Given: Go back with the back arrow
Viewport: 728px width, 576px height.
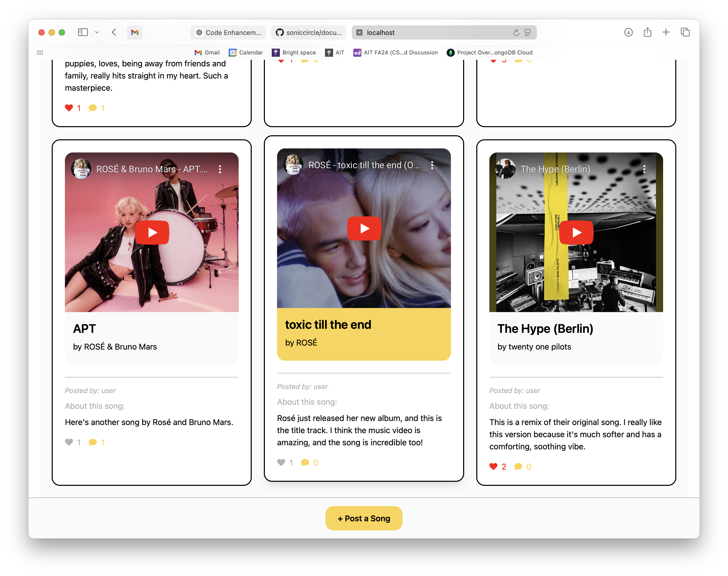Looking at the screenshot, I should coord(114,32).
